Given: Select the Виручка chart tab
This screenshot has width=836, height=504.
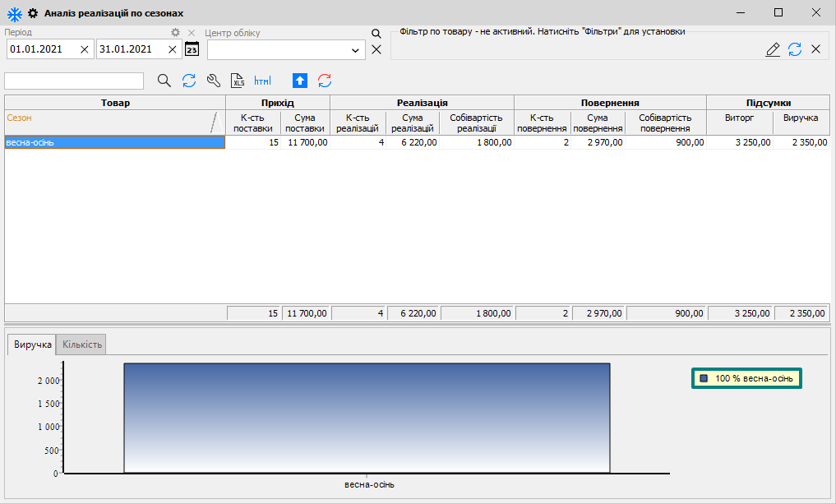Looking at the screenshot, I should pyautogui.click(x=33, y=344).
